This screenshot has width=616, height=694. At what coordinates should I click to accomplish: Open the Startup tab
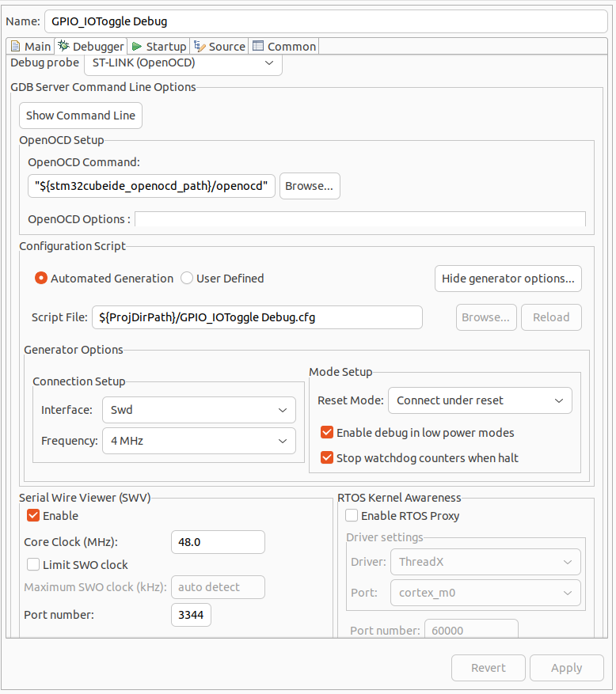pos(158,47)
